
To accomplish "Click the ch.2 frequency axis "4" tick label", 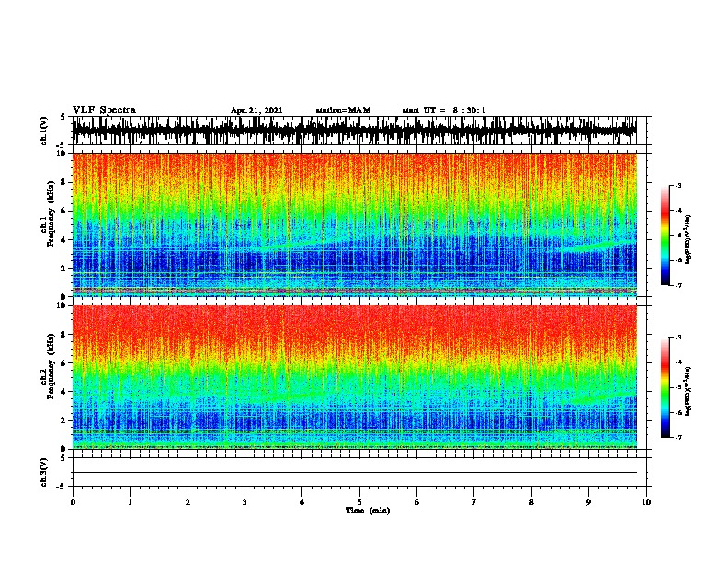I will 63,392.
